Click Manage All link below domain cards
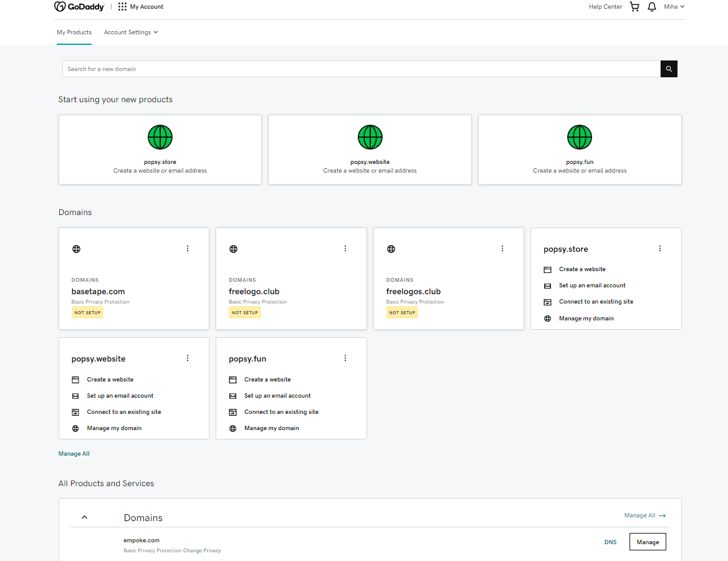This screenshot has height=561, width=728. coord(74,454)
